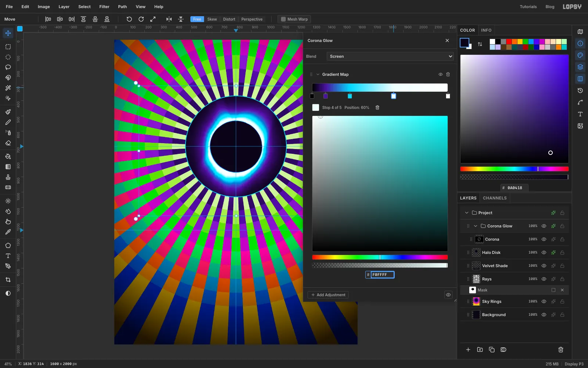Hide the Velvet Shade layer
588x368 pixels.
544,266
